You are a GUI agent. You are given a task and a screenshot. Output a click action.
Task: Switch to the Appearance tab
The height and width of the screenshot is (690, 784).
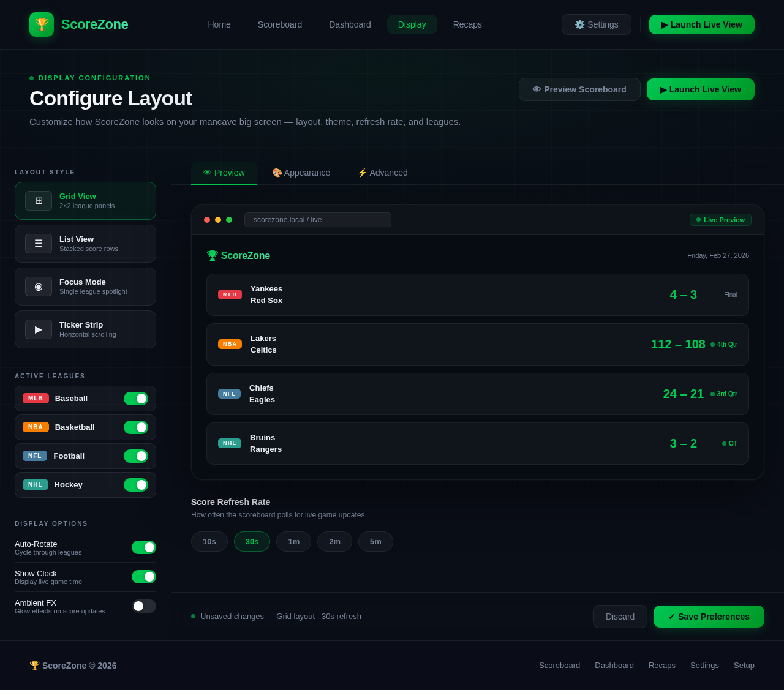(x=301, y=173)
